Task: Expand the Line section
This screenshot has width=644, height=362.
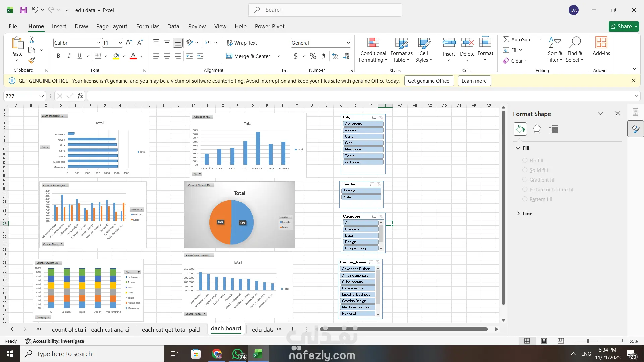Action: (x=518, y=213)
